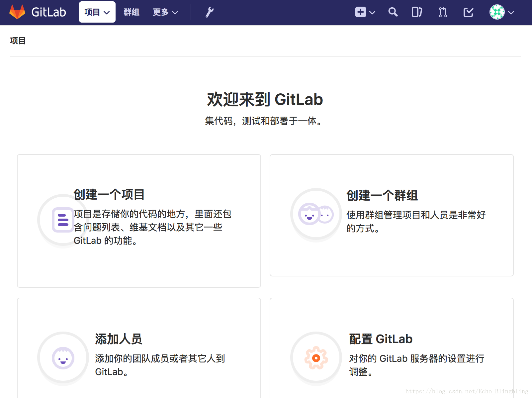Open the merge requests icon
The width and height of the screenshot is (532, 398).
[443, 13]
